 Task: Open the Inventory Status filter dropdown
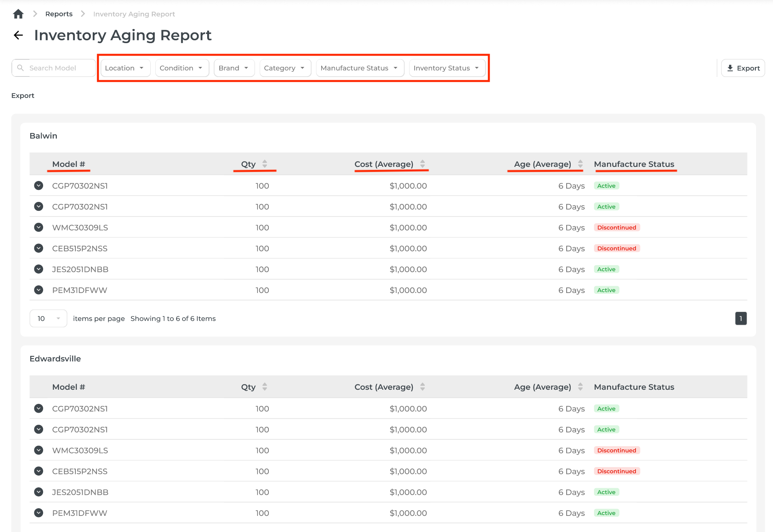point(446,68)
